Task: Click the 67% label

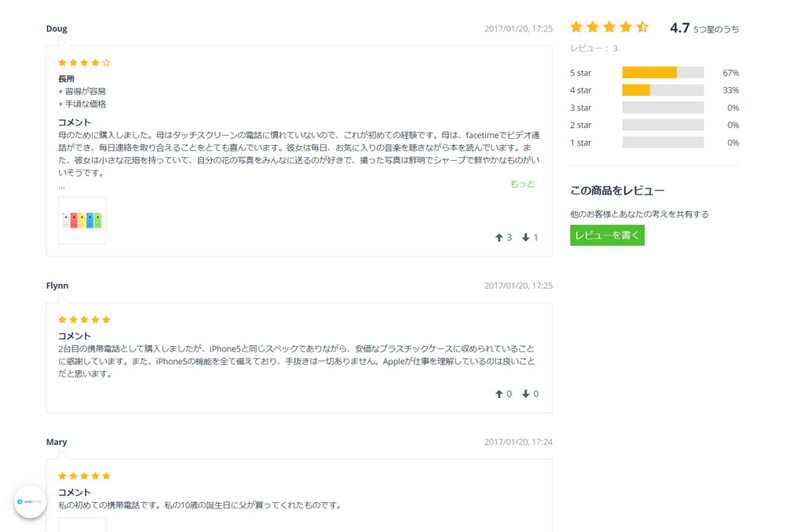Action: [x=730, y=72]
